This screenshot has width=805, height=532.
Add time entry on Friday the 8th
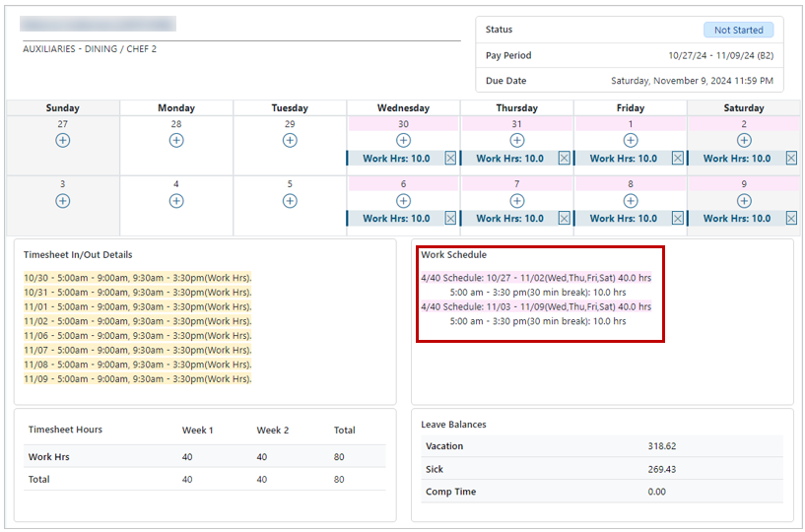pos(631,201)
